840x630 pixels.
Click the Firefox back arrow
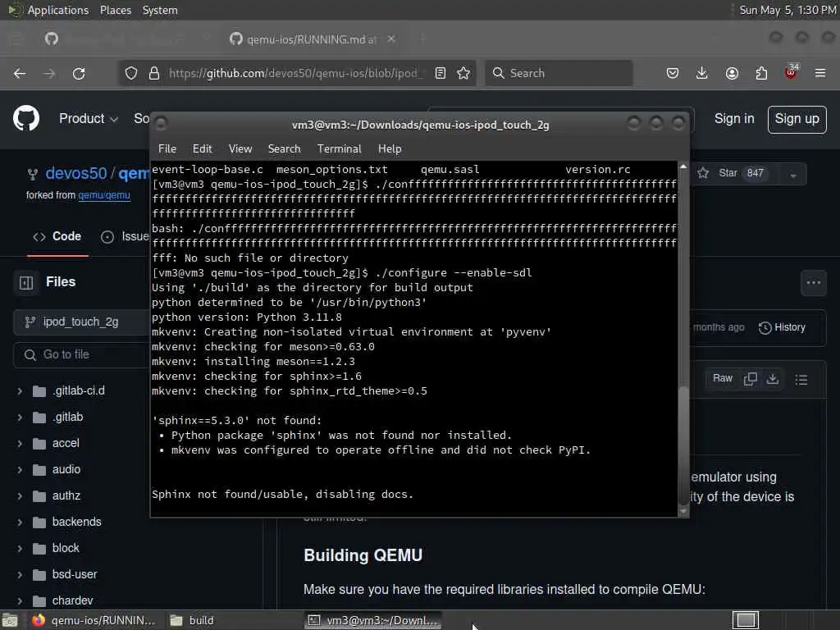click(20, 73)
